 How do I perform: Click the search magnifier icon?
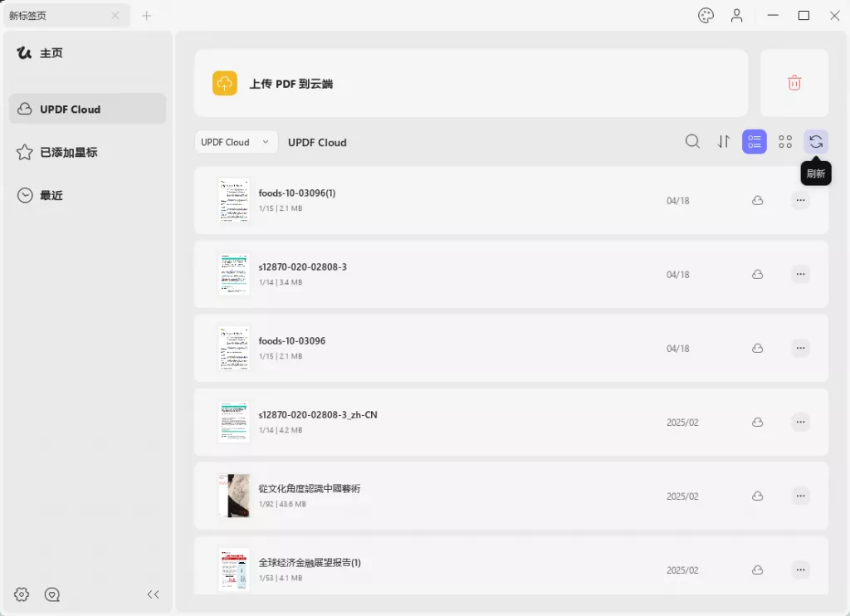(x=692, y=142)
